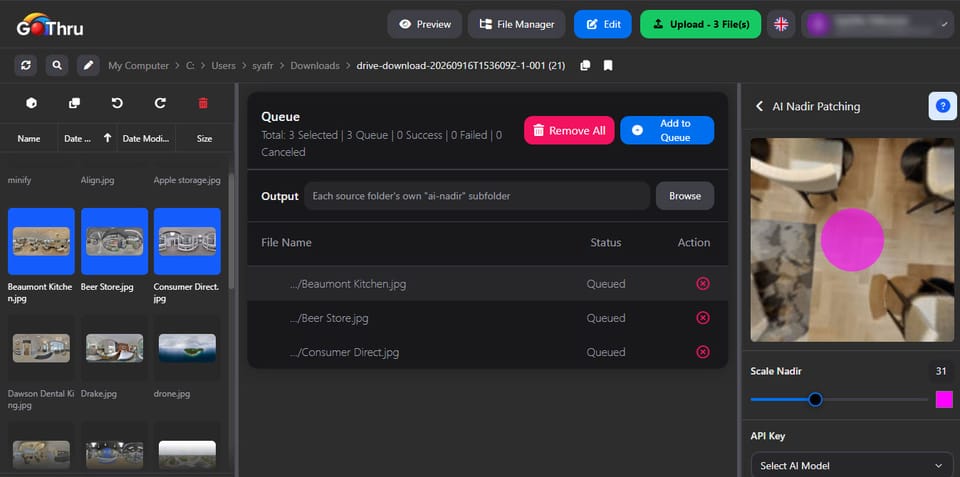The height and width of the screenshot is (477, 960).
Task: Sort by Date created column
Action: click(x=78, y=138)
